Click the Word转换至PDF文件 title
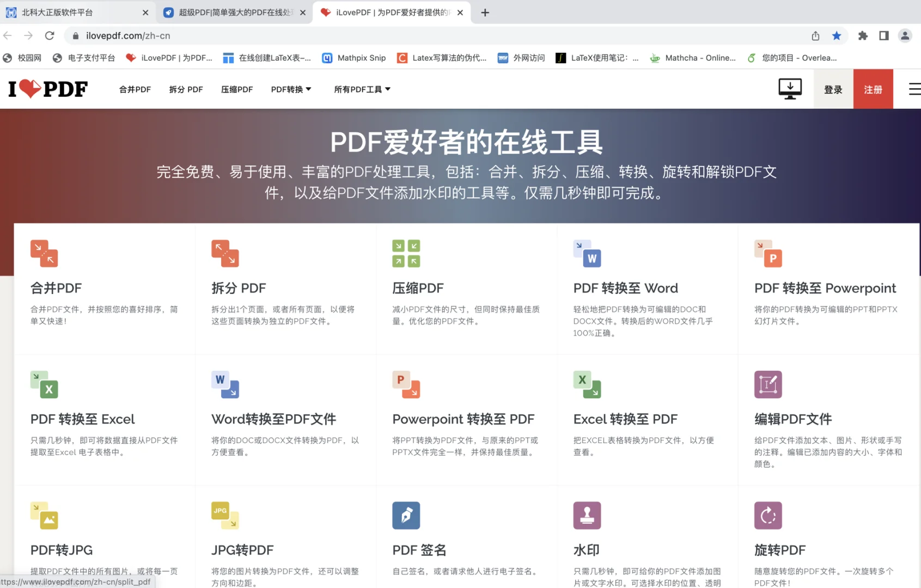Viewport: 921px width, 588px height. (273, 419)
